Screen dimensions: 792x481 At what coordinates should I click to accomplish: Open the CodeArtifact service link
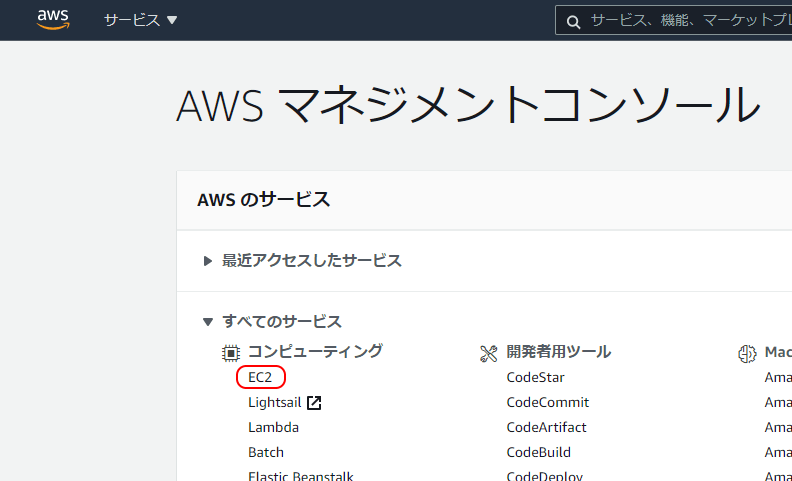click(x=547, y=427)
